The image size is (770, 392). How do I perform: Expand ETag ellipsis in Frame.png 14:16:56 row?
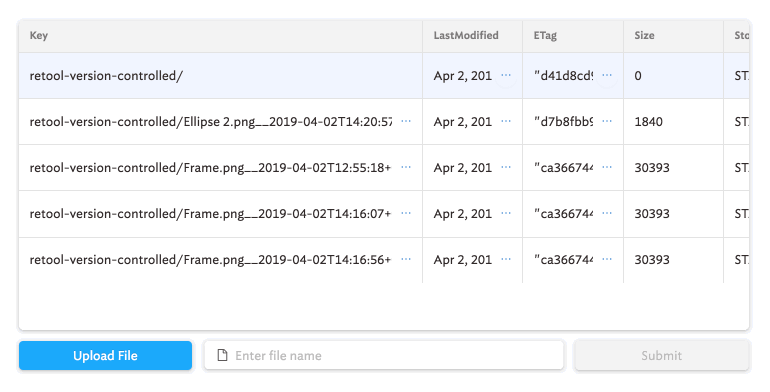click(x=607, y=259)
